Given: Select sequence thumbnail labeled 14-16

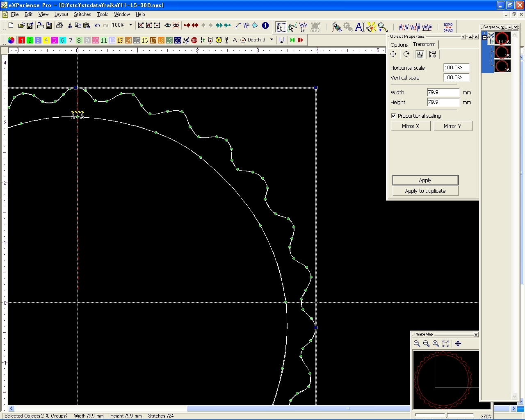Looking at the screenshot, I should pos(502,38).
